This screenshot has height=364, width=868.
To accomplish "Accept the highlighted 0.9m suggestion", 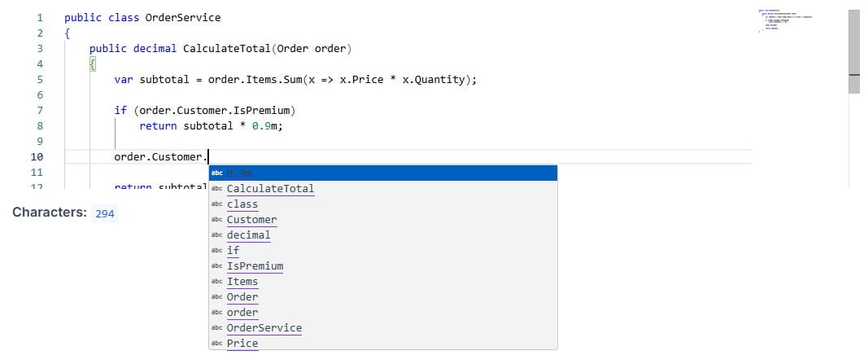I will point(382,173).
